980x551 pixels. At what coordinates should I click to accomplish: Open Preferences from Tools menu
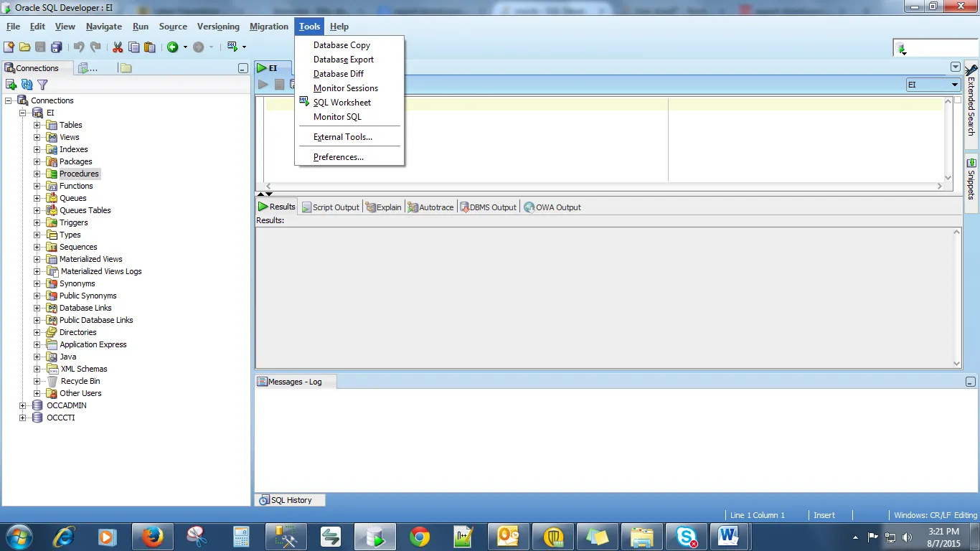pos(349,157)
